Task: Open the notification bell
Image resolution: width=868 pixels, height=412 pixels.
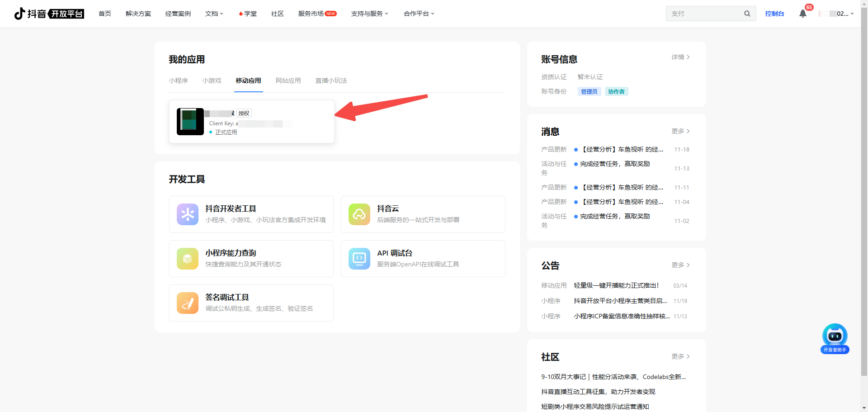Action: click(x=803, y=14)
